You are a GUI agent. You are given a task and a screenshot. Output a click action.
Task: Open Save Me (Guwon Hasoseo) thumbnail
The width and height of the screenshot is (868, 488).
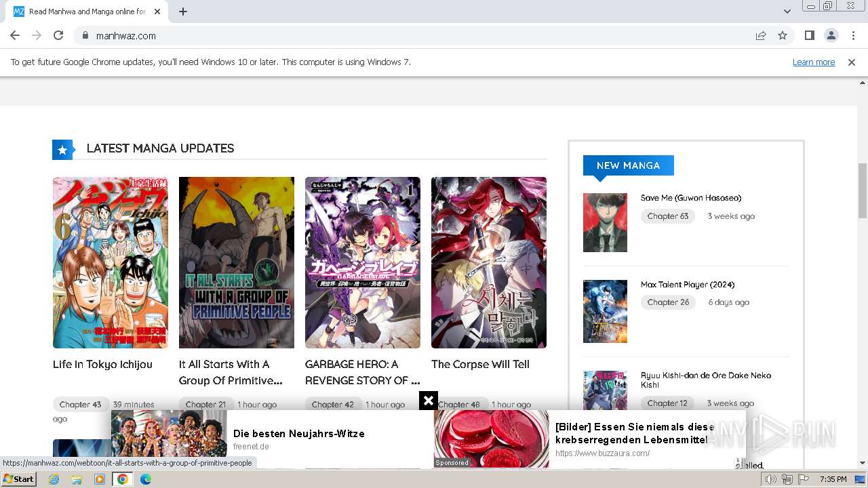point(605,222)
